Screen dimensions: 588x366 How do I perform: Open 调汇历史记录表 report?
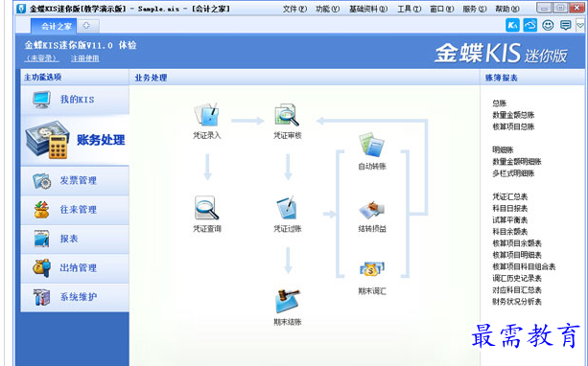coord(517,278)
